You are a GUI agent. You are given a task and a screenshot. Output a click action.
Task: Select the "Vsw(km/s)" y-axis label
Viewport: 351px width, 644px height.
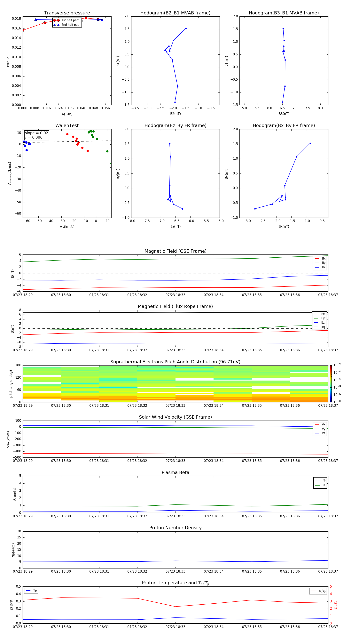8,439
